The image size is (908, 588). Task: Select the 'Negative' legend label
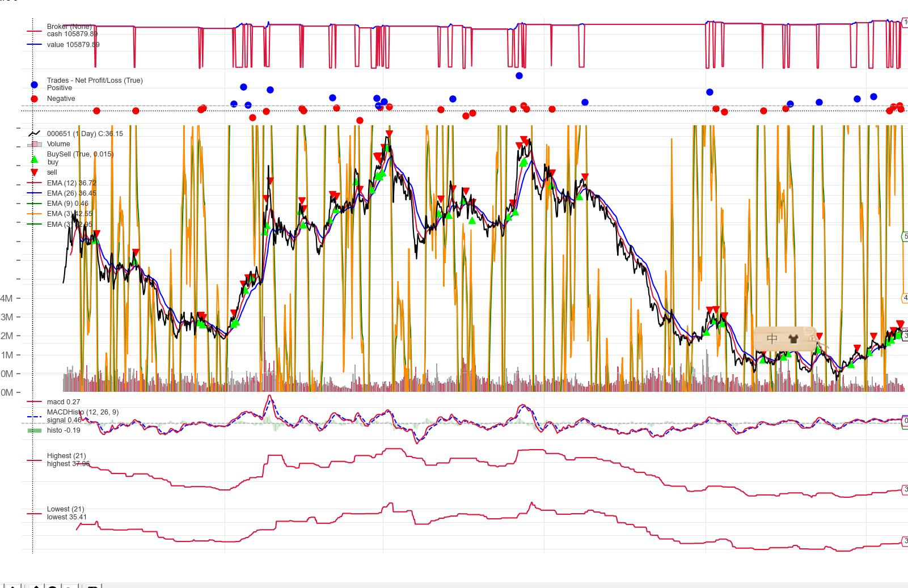(61, 99)
